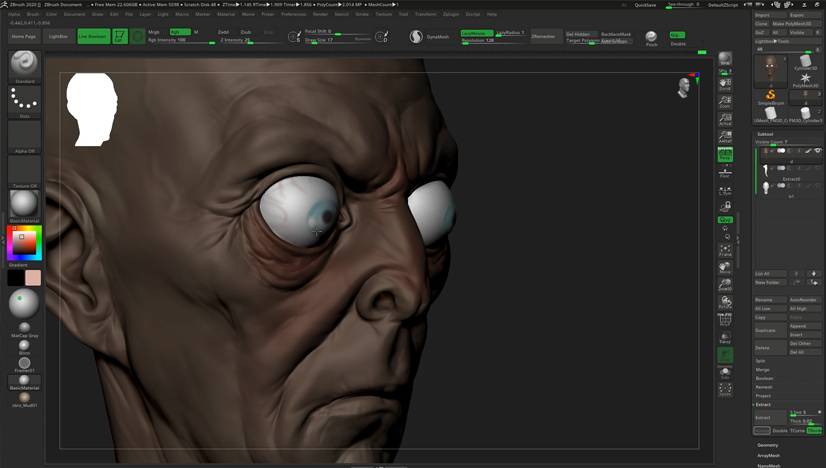The height and width of the screenshot is (468, 826).
Task: Toggle L.Sym local symmetry
Action: point(725,190)
